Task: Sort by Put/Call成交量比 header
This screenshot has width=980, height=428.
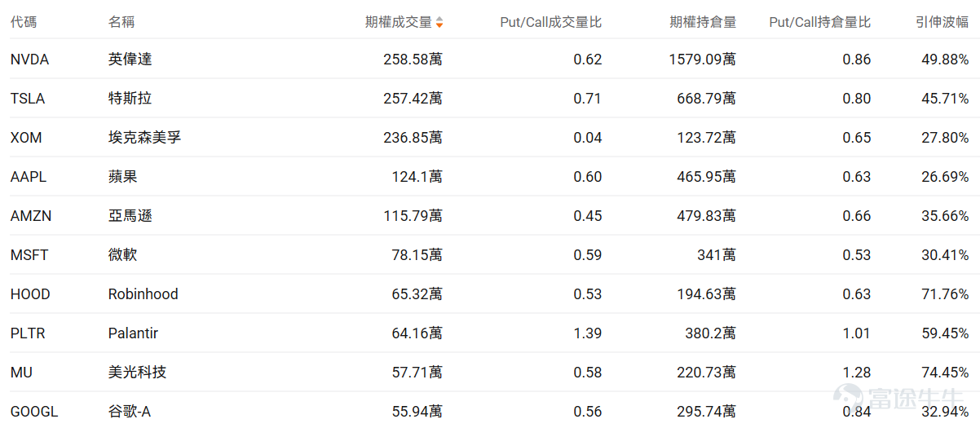Action: [x=551, y=22]
